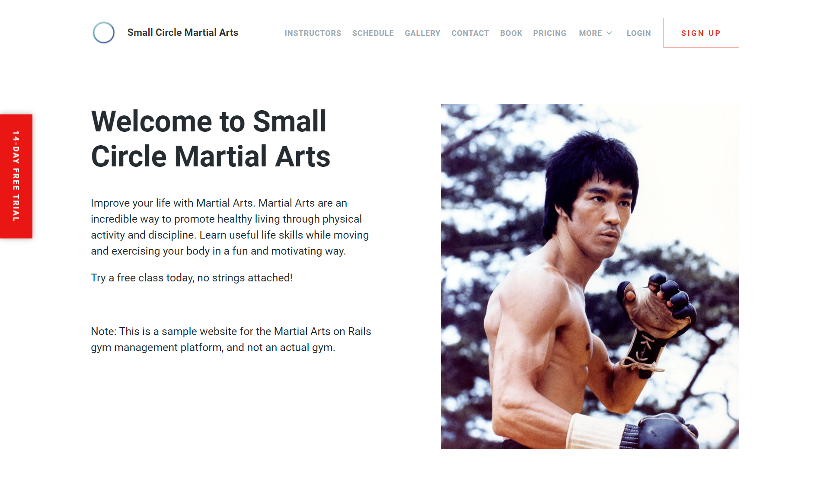The height and width of the screenshot is (504, 830).
Task: Open the 14-Day Free Trial side tab
Action: coord(16,176)
